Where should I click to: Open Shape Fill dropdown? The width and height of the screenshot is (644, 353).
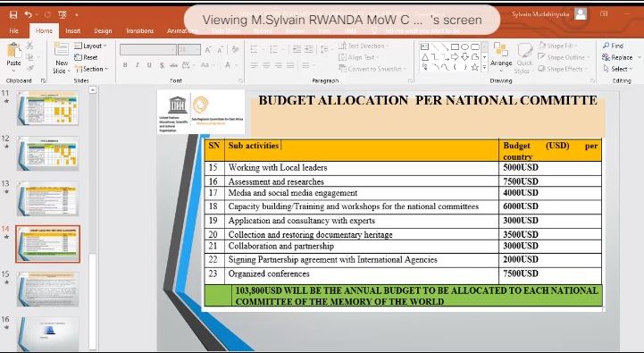point(557,46)
